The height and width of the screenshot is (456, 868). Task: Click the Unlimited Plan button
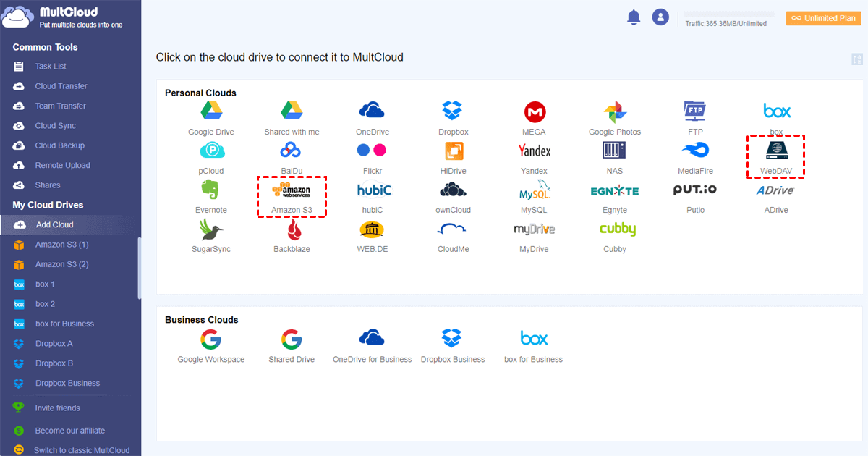(x=824, y=18)
